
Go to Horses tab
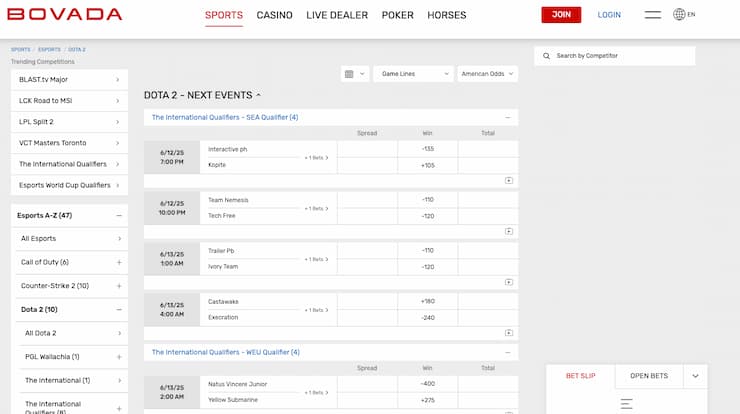[446, 15]
